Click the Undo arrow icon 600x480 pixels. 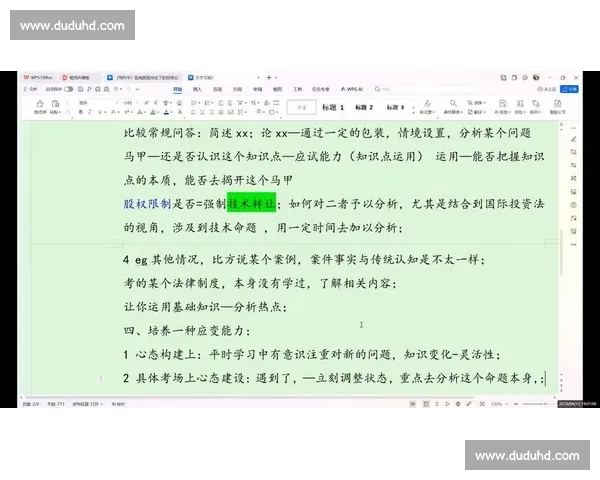pos(115,89)
